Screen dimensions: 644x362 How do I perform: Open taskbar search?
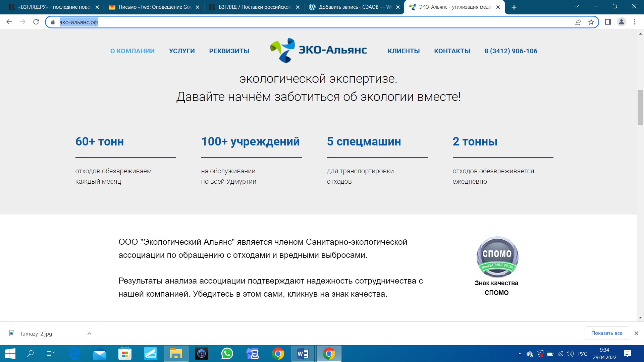point(30,354)
